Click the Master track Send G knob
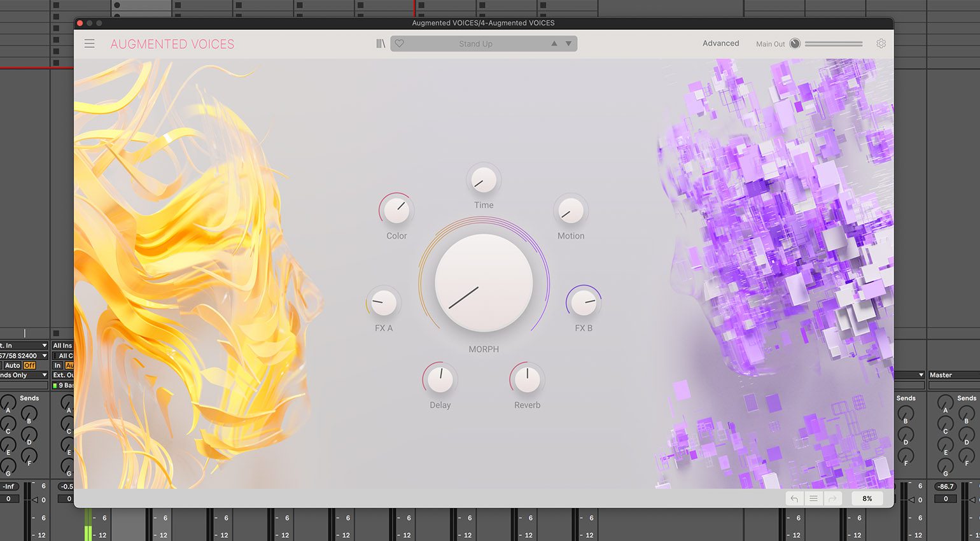The height and width of the screenshot is (541, 980). click(x=946, y=466)
